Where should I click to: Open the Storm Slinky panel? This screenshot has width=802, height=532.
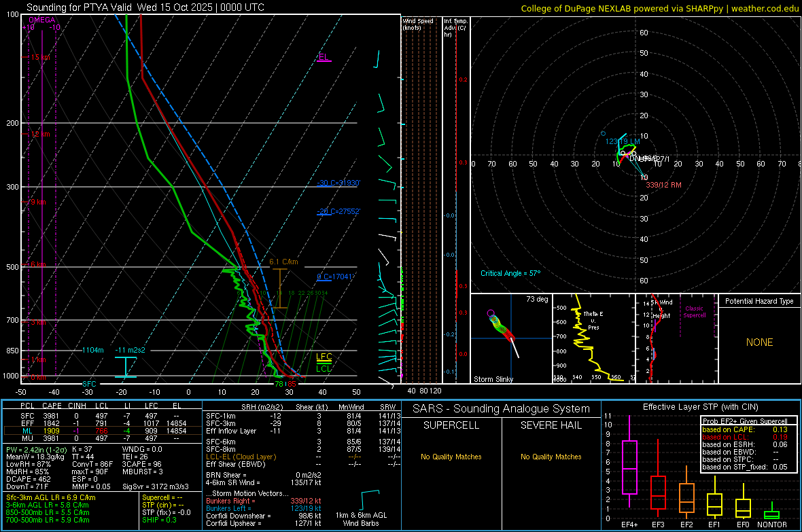(x=511, y=338)
